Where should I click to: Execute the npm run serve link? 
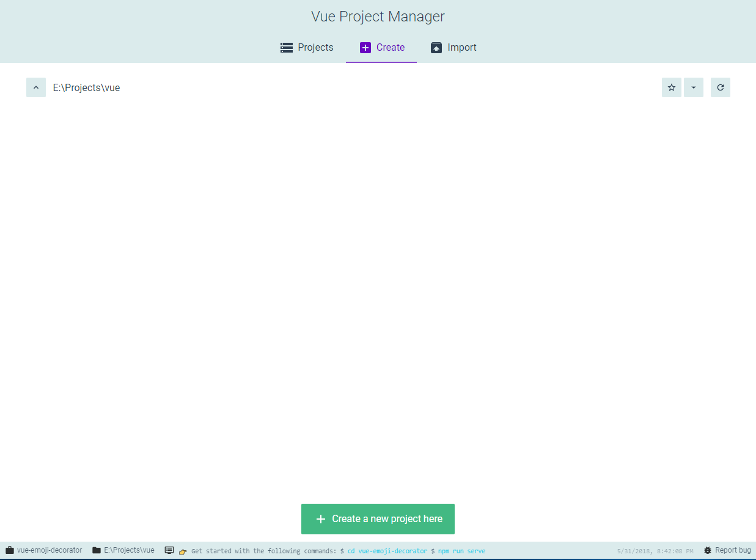click(461, 550)
